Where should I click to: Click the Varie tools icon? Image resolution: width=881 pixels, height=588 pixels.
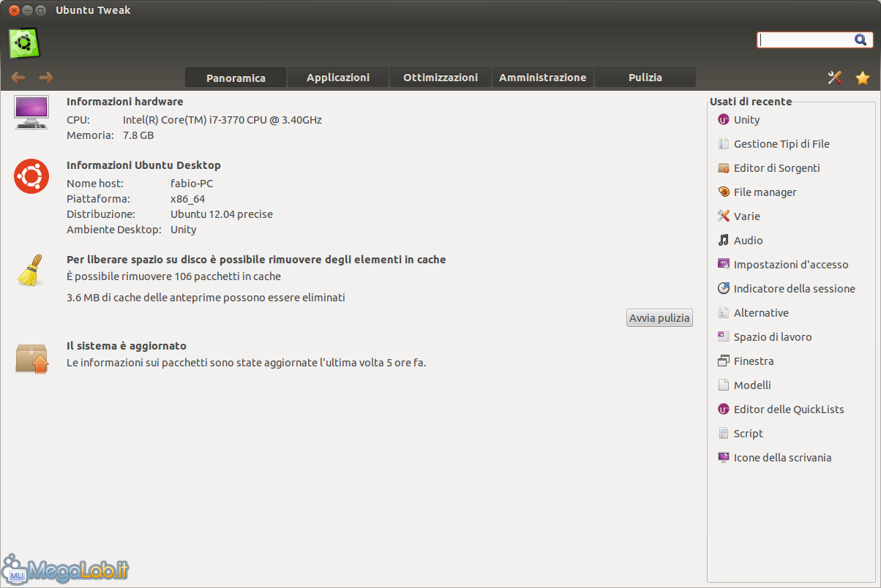point(724,216)
